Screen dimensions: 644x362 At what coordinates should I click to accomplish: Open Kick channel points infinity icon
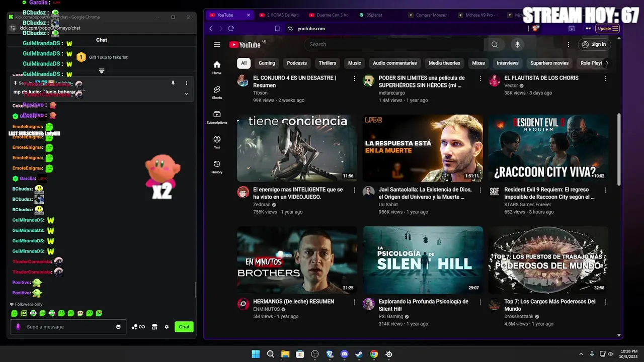pos(138,327)
